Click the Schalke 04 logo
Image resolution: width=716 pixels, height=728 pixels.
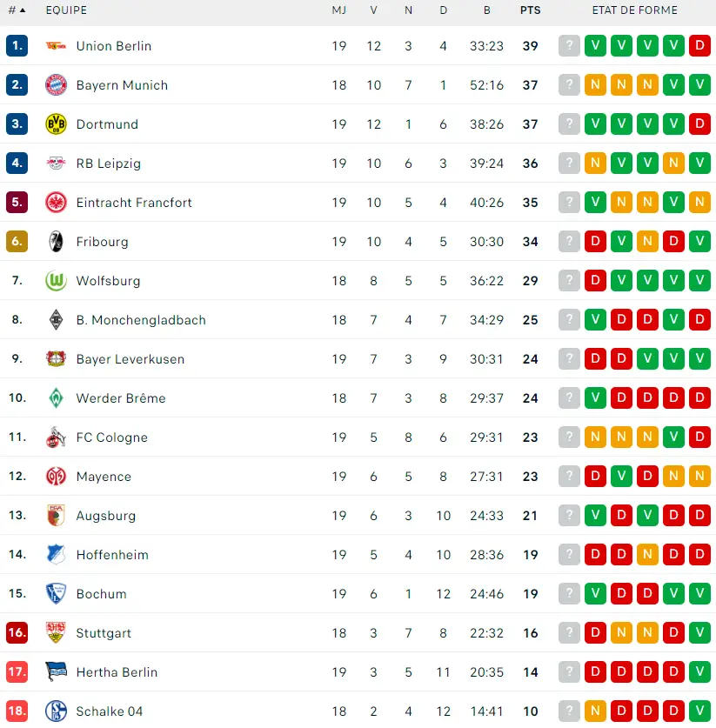(x=56, y=711)
